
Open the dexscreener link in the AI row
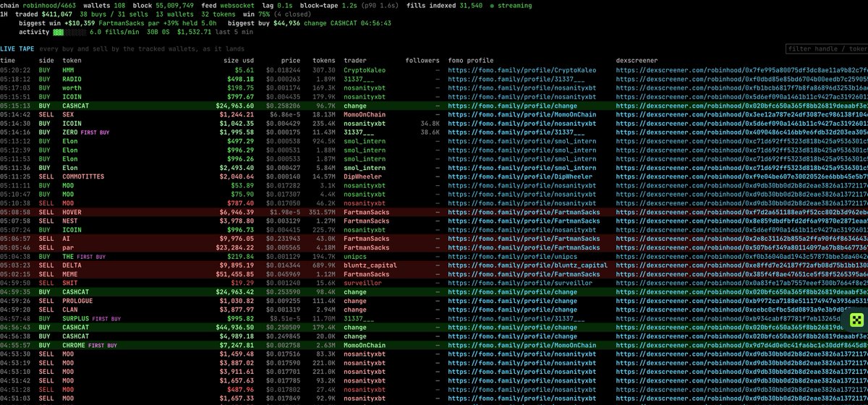[x=741, y=239]
